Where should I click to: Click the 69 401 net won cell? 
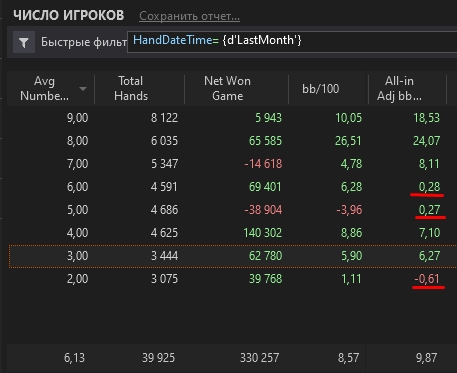coord(265,187)
